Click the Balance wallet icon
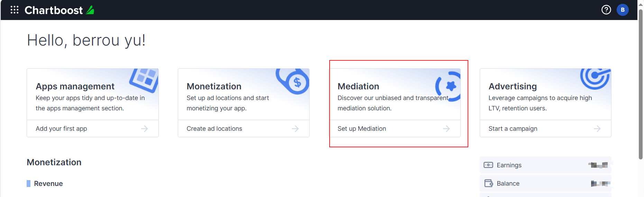The height and width of the screenshot is (197, 644). click(488, 183)
